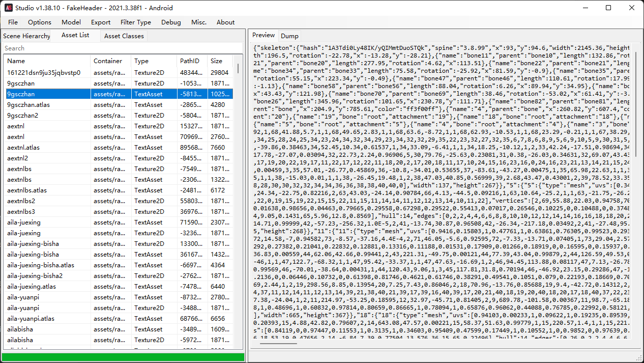The image size is (644, 363).
Task: Open the Debug menu
Action: [171, 22]
